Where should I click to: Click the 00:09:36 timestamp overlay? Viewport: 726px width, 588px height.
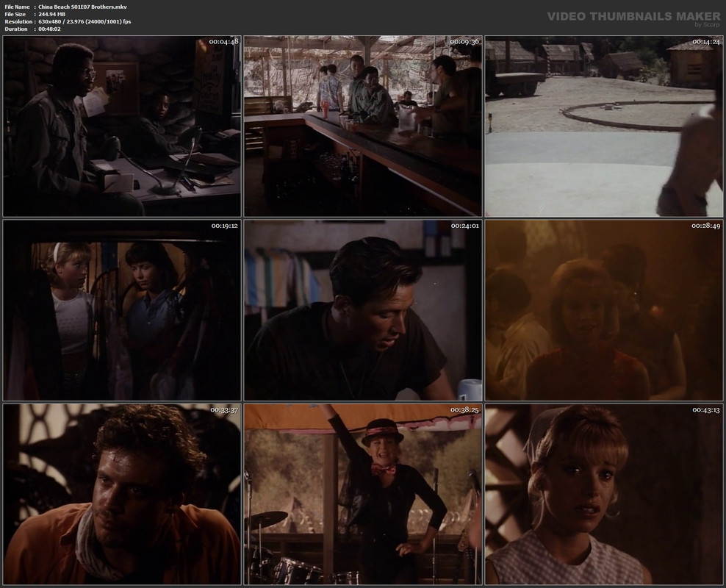pyautogui.click(x=465, y=42)
